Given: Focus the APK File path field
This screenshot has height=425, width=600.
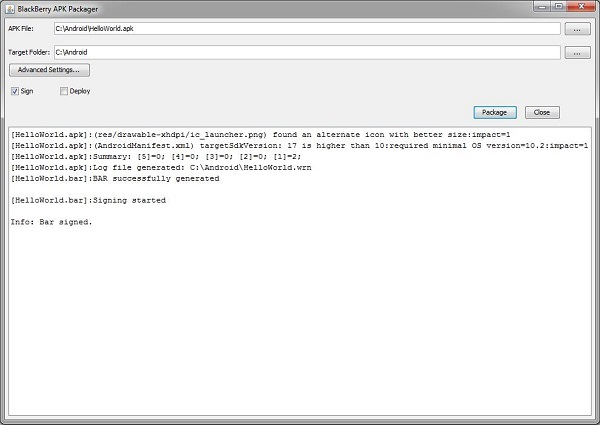Looking at the screenshot, I should tap(307, 28).
